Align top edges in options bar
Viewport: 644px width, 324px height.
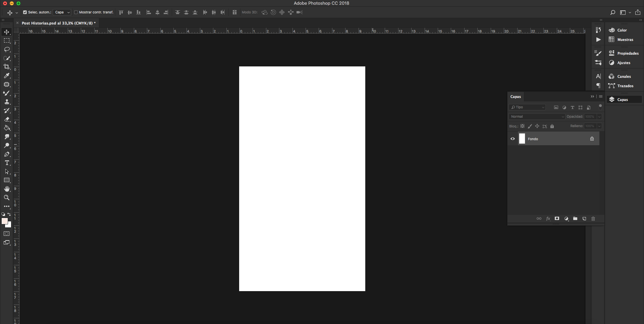click(x=121, y=12)
